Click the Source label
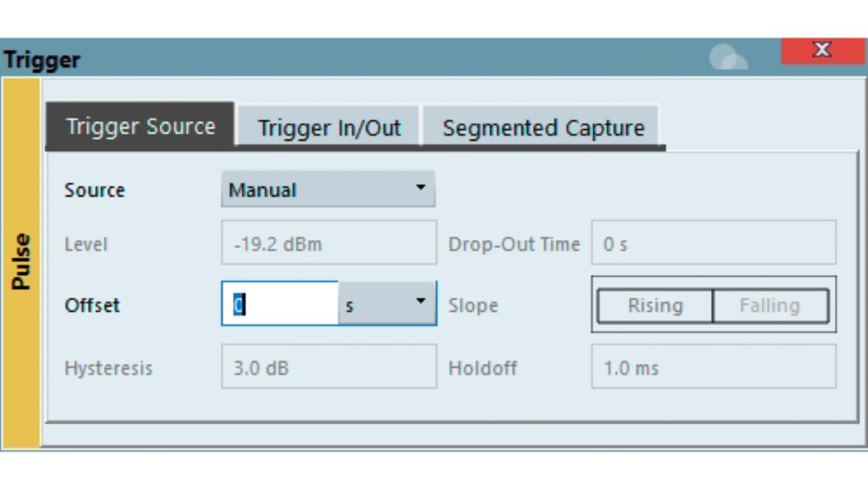 (x=94, y=190)
